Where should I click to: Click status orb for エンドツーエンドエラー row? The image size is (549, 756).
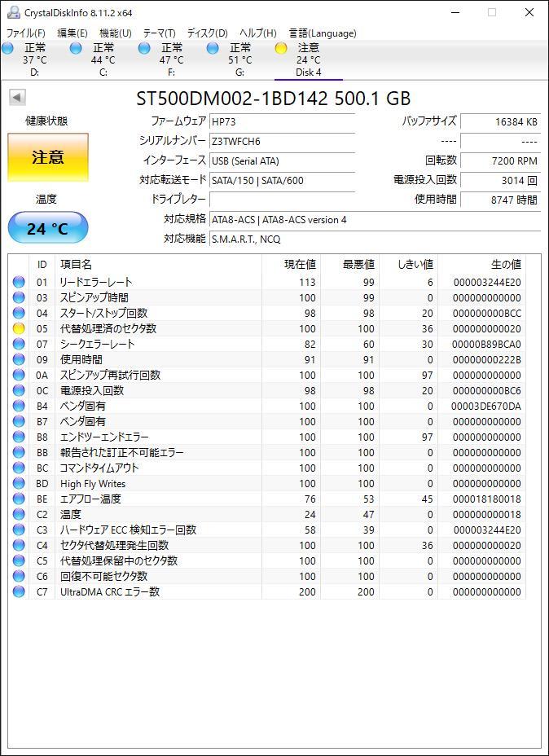point(19,437)
